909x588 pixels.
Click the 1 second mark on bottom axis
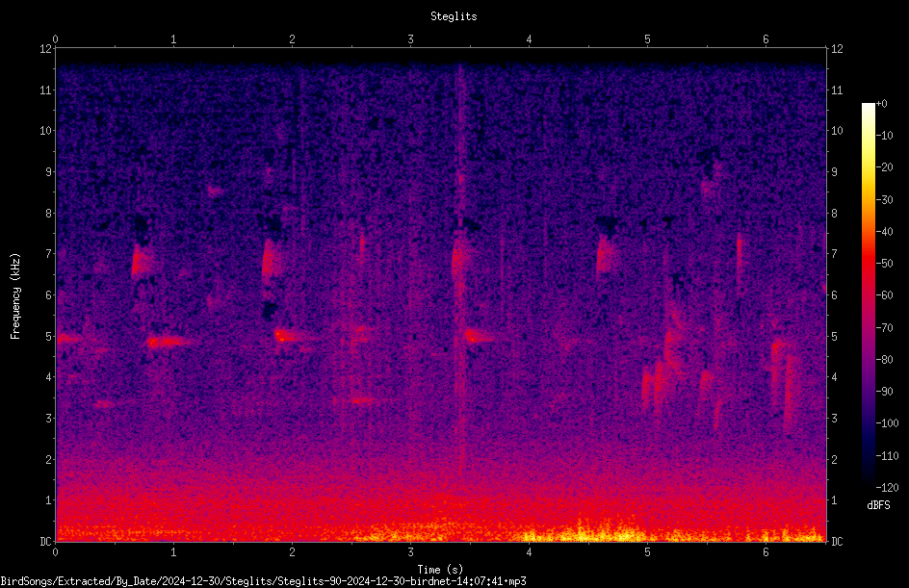coord(173,552)
